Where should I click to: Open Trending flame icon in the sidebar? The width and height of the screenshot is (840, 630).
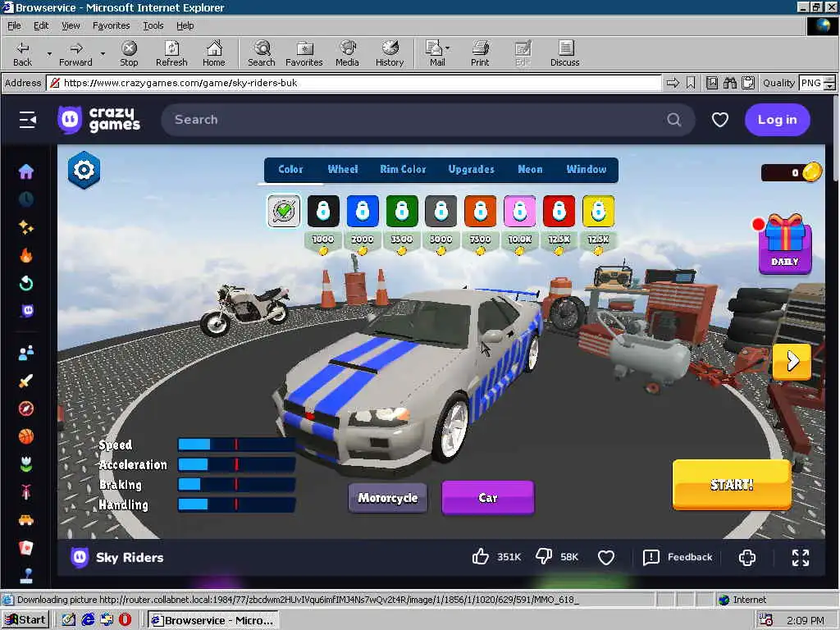26,255
